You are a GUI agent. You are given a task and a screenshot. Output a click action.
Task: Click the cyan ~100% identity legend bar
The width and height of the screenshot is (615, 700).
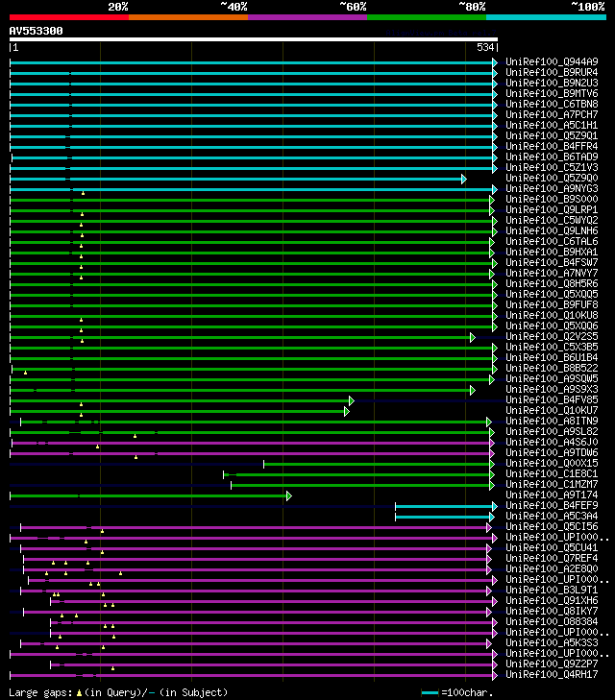coord(546,17)
